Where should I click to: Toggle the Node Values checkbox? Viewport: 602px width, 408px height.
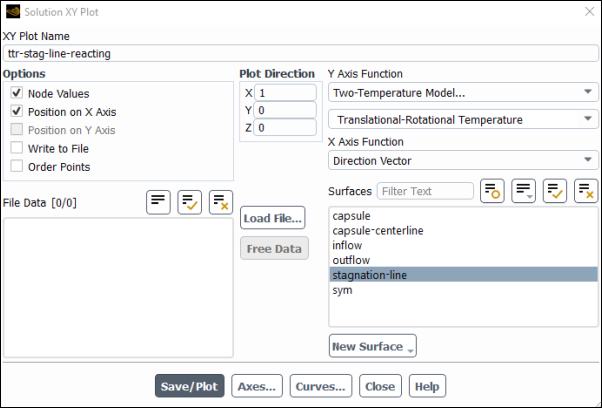tap(17, 93)
